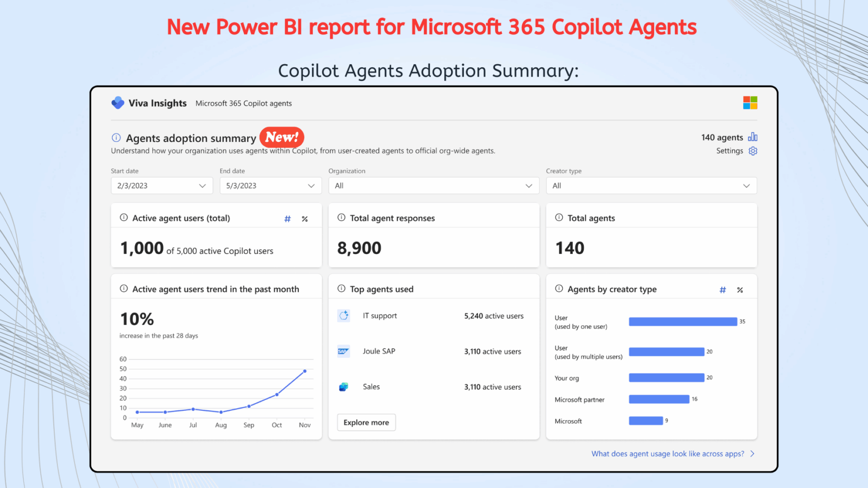Click the Viva Insights logo icon

click(x=118, y=103)
